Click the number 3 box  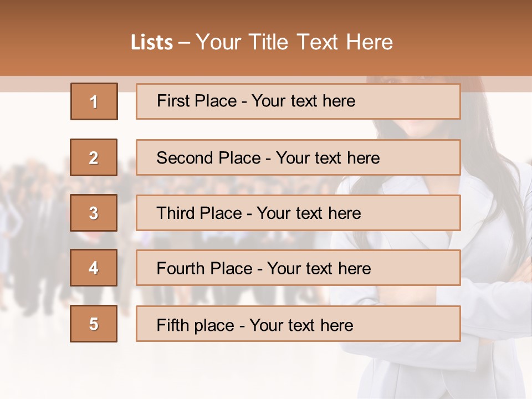click(94, 213)
